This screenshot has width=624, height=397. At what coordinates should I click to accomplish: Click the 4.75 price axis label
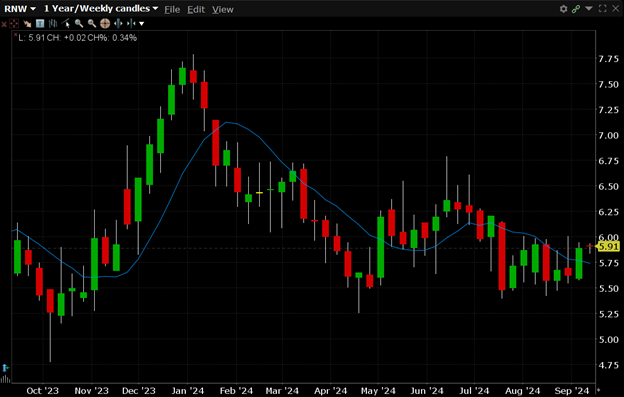608,365
